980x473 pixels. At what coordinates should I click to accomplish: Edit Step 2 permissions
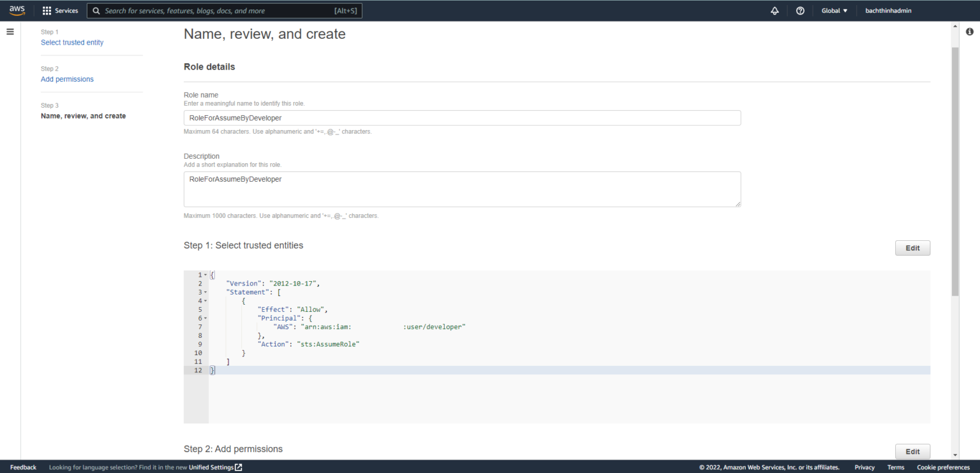pos(912,451)
